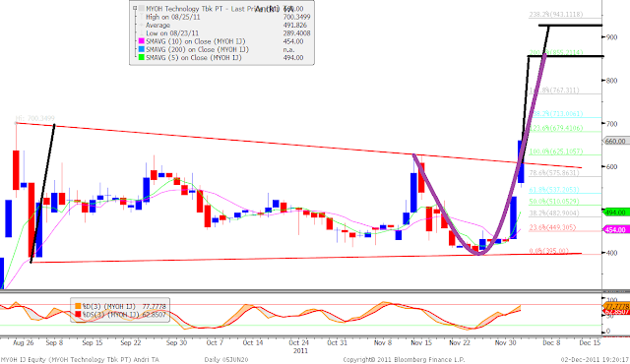The width and height of the screenshot is (630, 364).
Task: Click the 23.6%(449.305) Fibonacci label
Action: tap(552, 227)
